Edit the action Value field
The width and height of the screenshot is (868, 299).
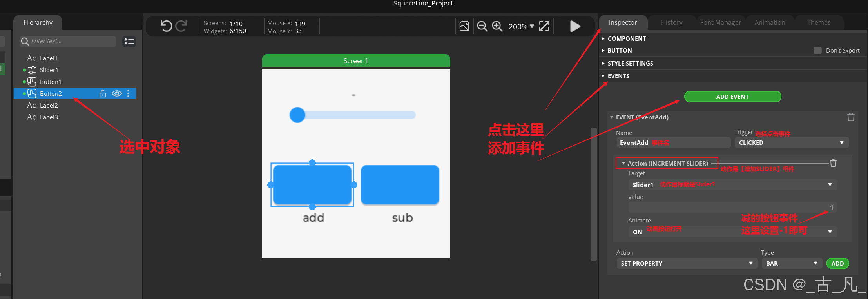coord(733,207)
